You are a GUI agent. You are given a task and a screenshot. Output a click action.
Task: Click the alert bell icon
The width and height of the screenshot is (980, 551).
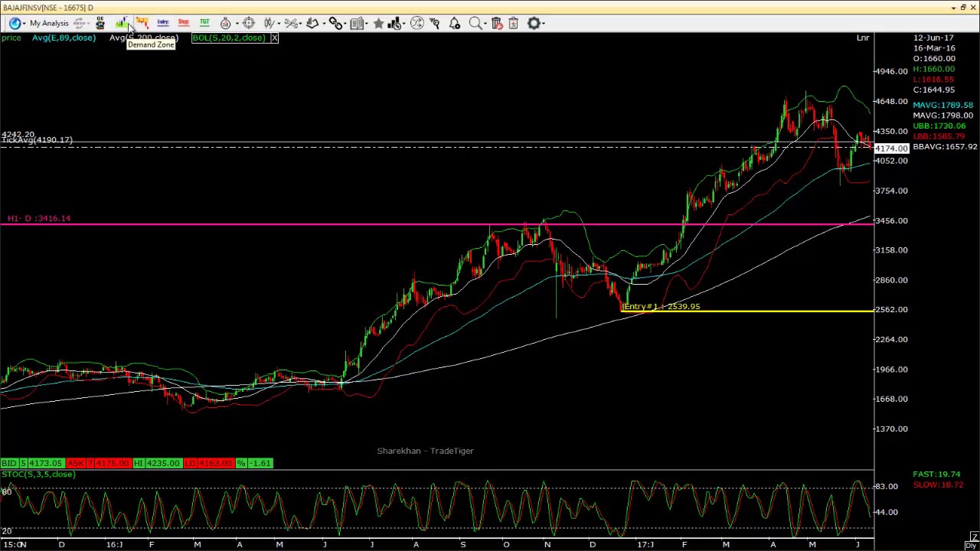pyautogui.click(x=455, y=23)
